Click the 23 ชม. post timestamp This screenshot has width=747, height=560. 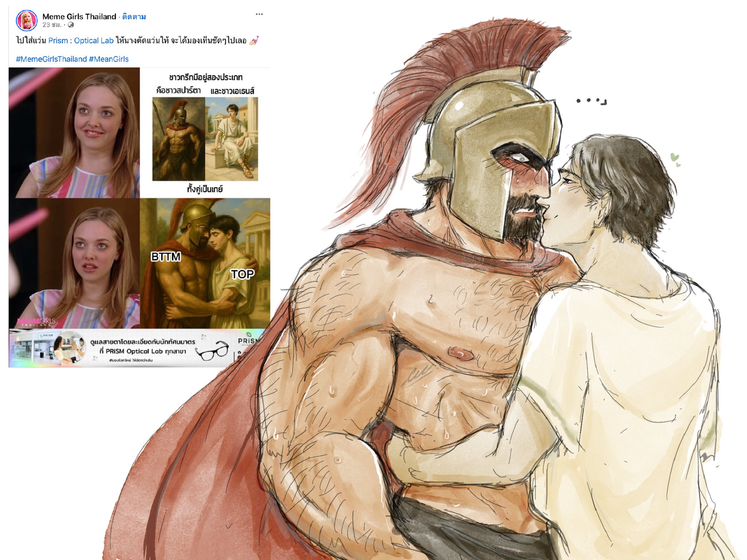(x=52, y=25)
